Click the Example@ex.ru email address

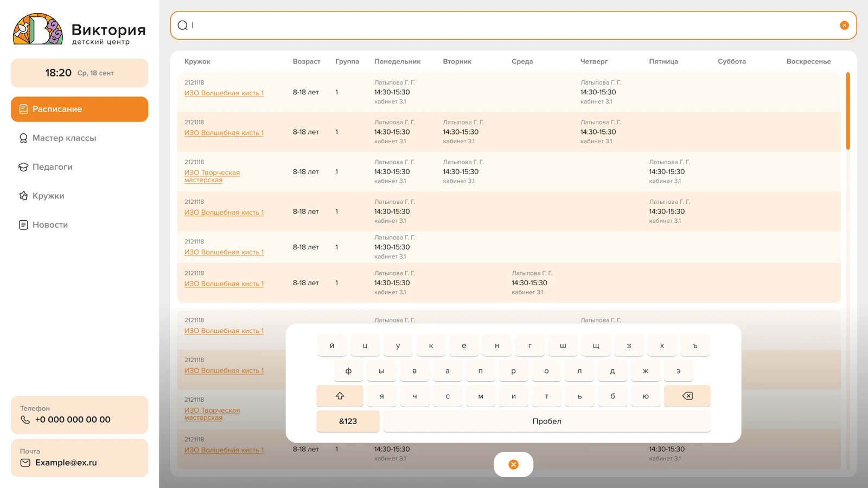pos(66,463)
